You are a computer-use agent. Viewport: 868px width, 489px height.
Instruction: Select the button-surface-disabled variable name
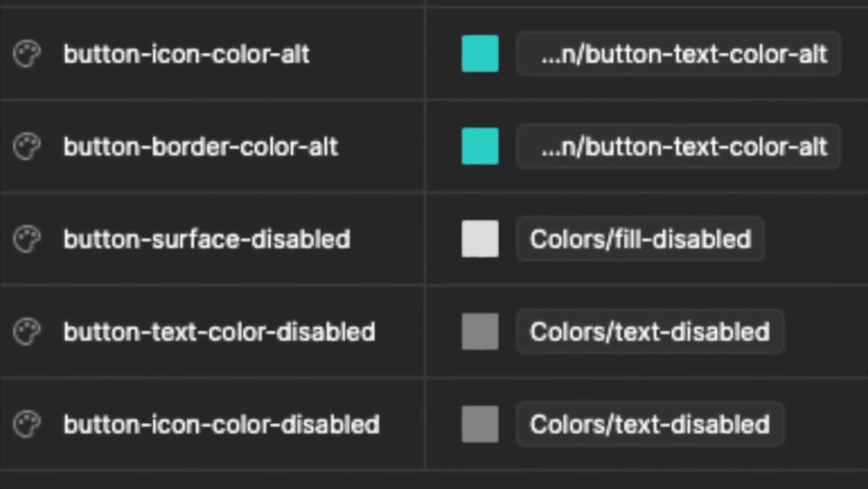tap(207, 239)
